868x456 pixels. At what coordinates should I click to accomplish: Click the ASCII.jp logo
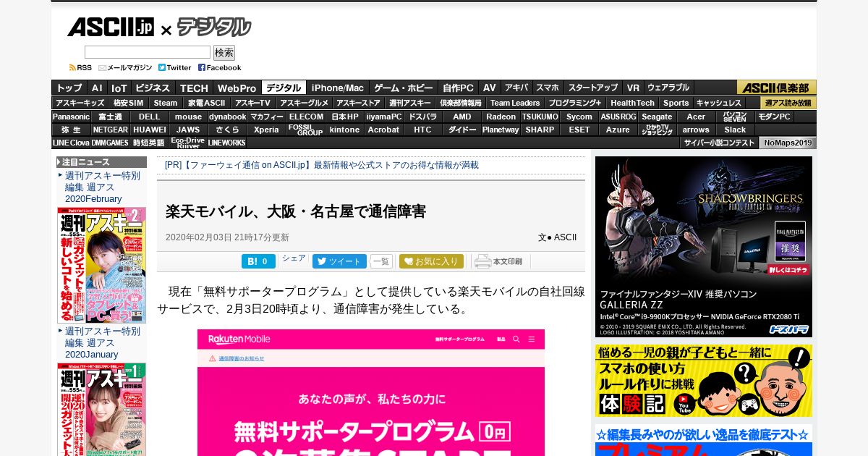click(111, 28)
